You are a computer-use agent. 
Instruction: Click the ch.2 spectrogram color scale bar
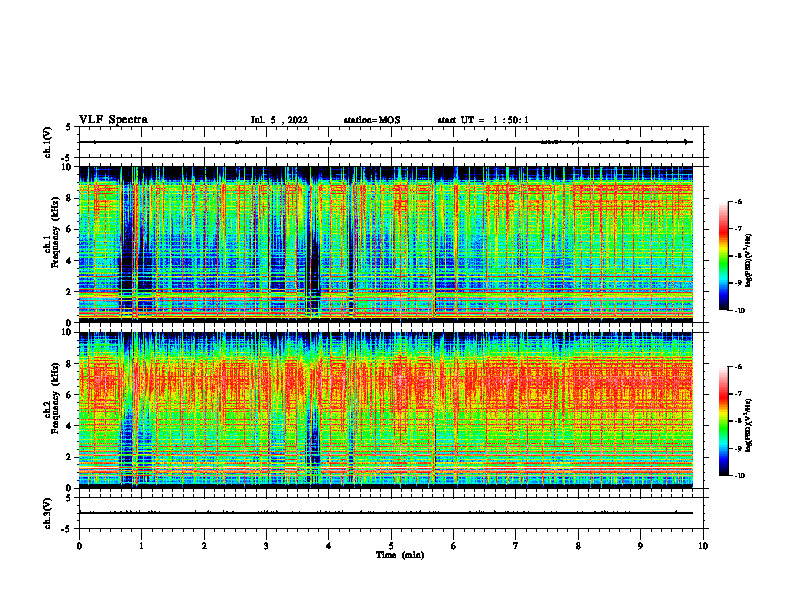[x=724, y=421]
